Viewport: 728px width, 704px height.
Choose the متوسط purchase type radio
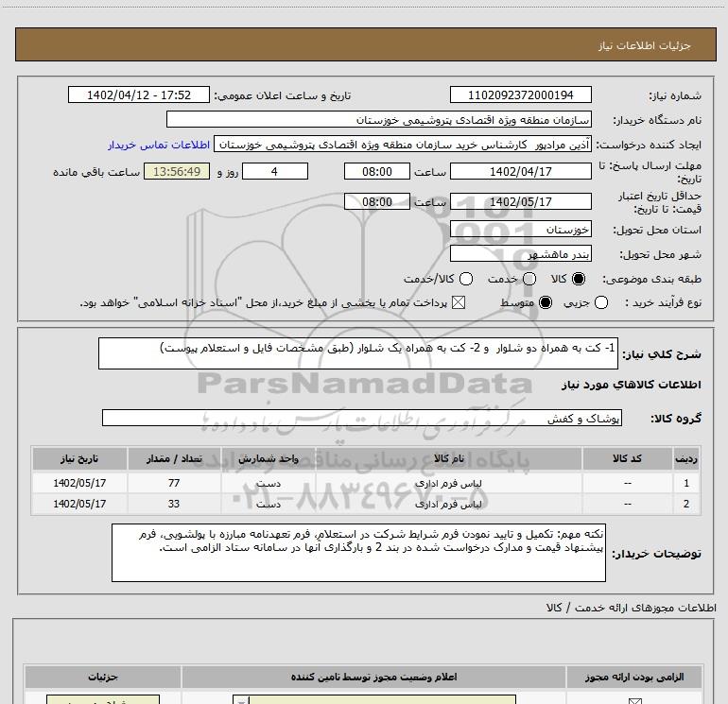(546, 303)
